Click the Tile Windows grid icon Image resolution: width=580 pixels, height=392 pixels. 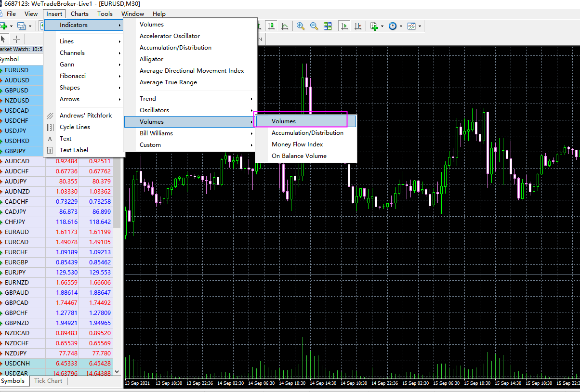(328, 26)
